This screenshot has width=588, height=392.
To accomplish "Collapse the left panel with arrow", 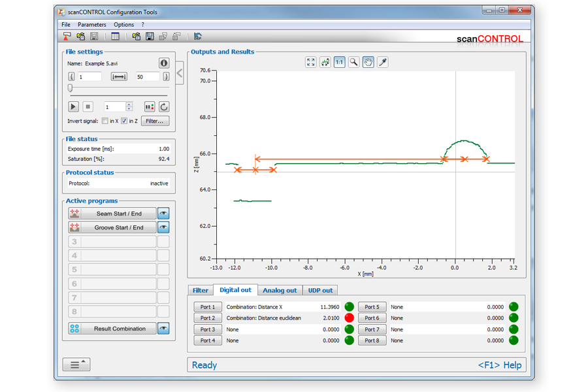I will pos(180,74).
